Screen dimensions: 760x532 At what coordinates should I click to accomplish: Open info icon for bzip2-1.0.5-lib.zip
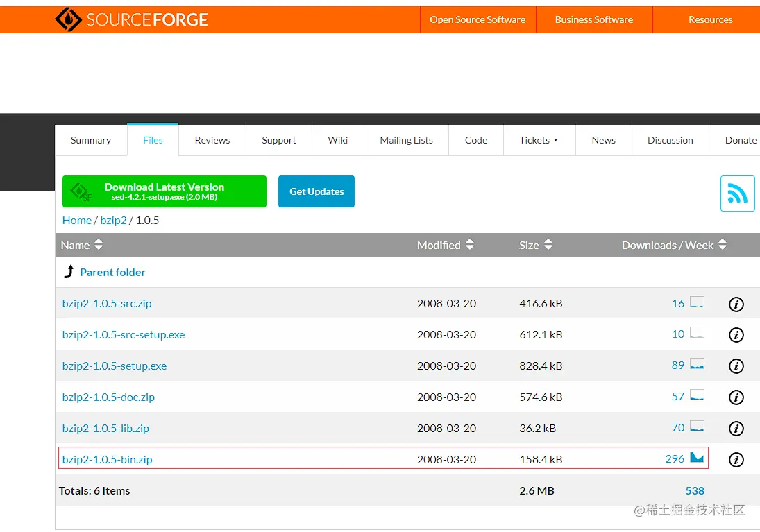tap(736, 429)
